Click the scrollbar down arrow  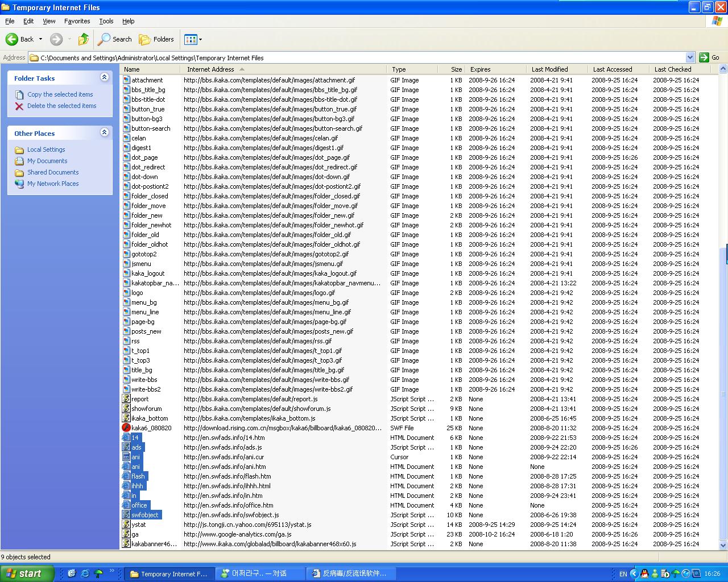click(x=723, y=545)
